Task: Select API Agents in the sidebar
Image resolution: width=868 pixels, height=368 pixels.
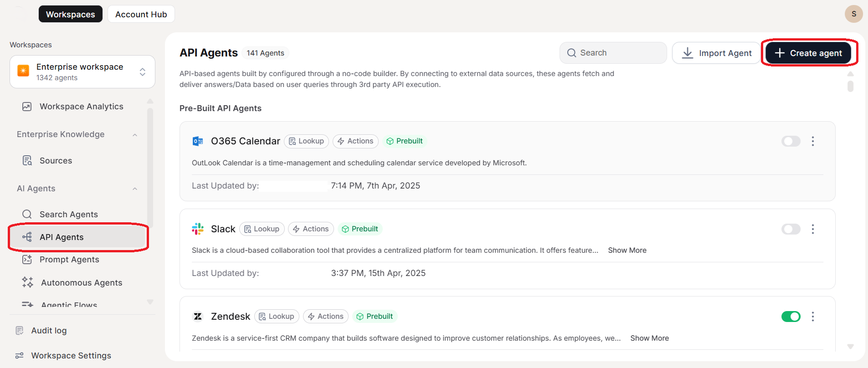Action: coord(62,237)
